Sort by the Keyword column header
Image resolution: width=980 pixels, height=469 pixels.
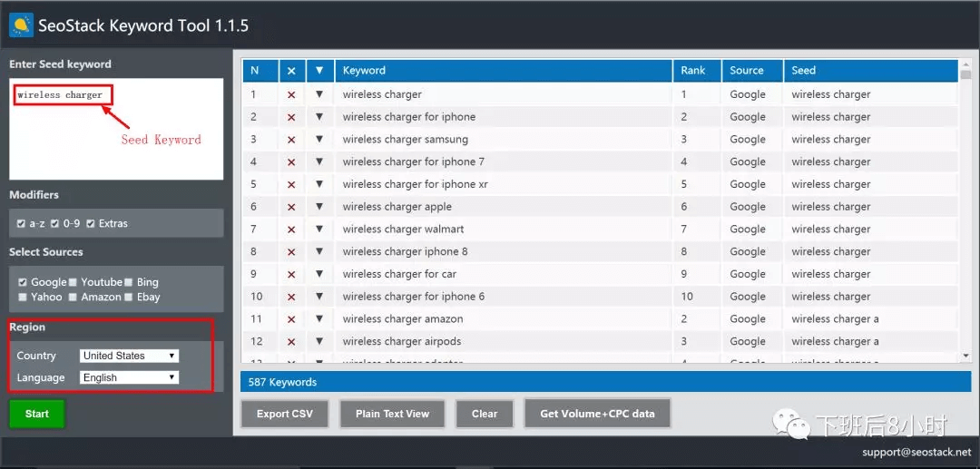click(x=502, y=71)
